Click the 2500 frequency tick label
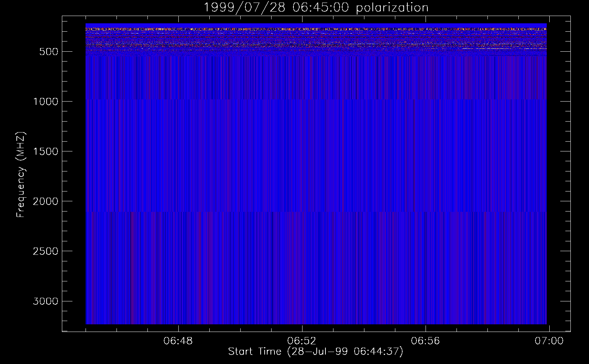Screen dimensions: 589x364 (46, 251)
